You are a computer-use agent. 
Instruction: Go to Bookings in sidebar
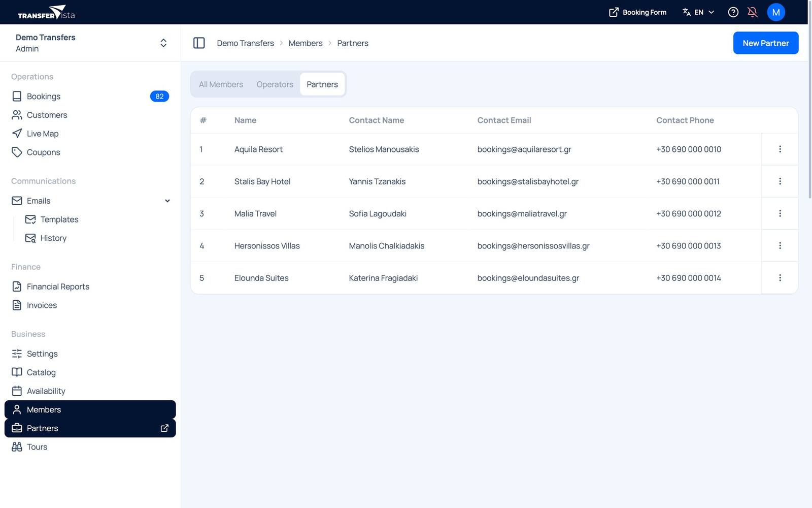(x=90, y=97)
